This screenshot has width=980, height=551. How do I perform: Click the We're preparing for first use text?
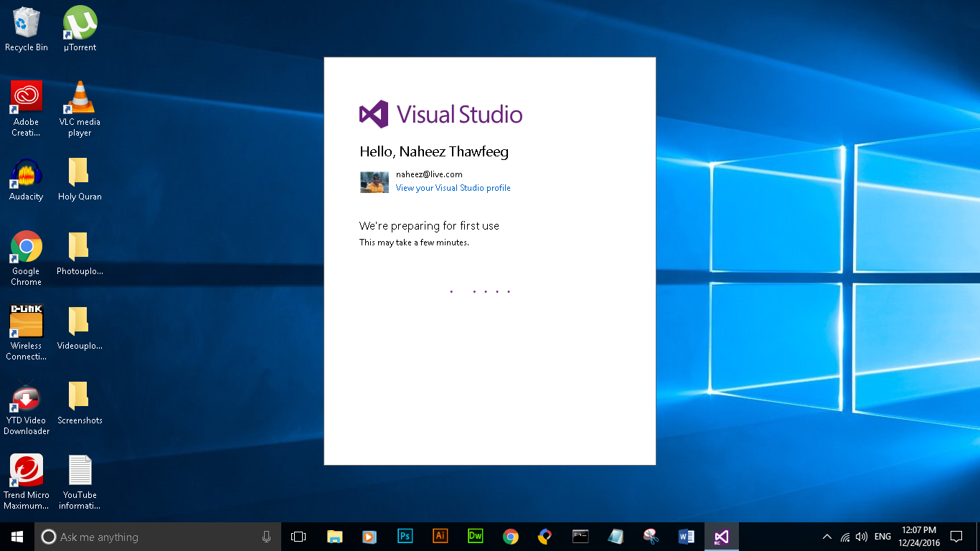point(429,226)
